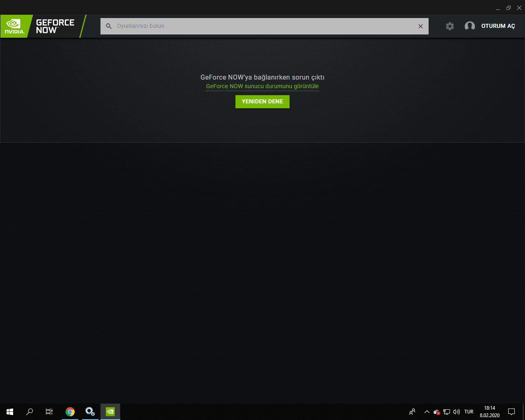Switch keyboard language via TUR indicator

coord(468,411)
